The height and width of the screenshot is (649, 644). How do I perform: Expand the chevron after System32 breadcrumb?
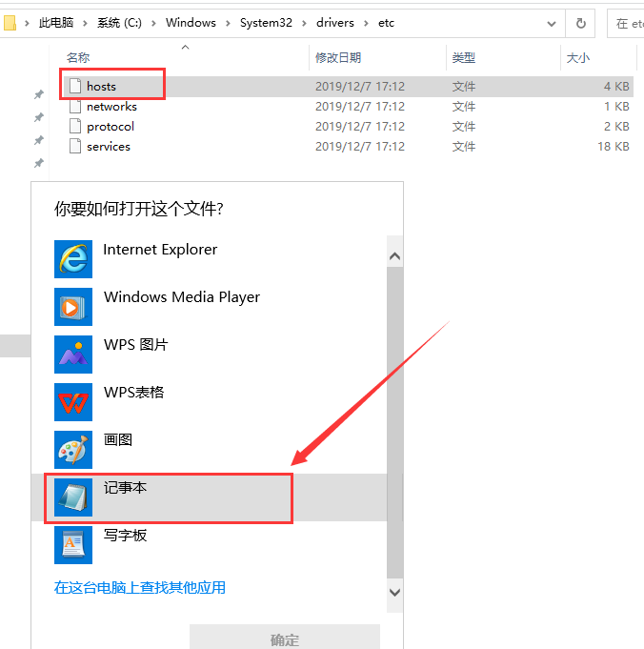tap(304, 23)
